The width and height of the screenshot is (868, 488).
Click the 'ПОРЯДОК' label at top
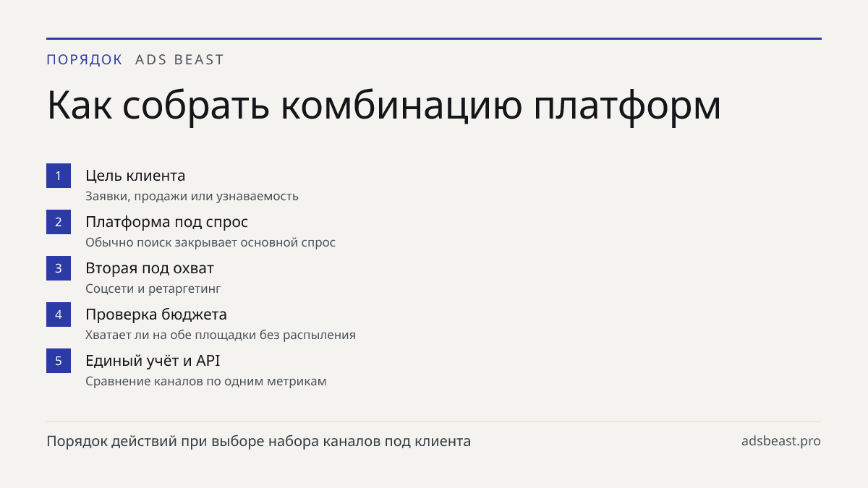point(85,60)
